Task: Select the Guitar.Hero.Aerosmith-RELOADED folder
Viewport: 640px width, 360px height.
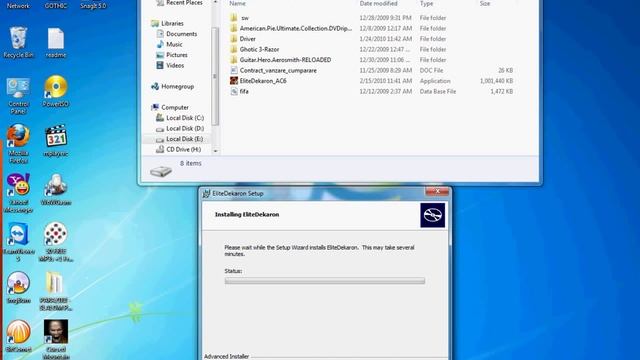Action: [285, 60]
